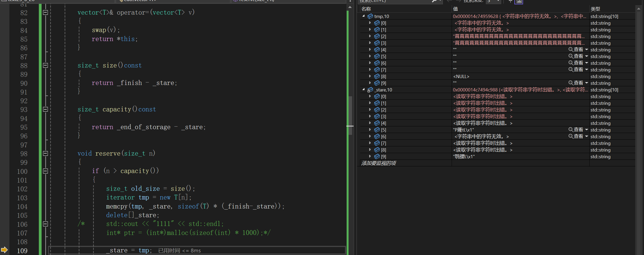Viewport: 644px width, 255px height.
Task: Click the cube icon beside tmp[0] element
Action: coord(377,23)
